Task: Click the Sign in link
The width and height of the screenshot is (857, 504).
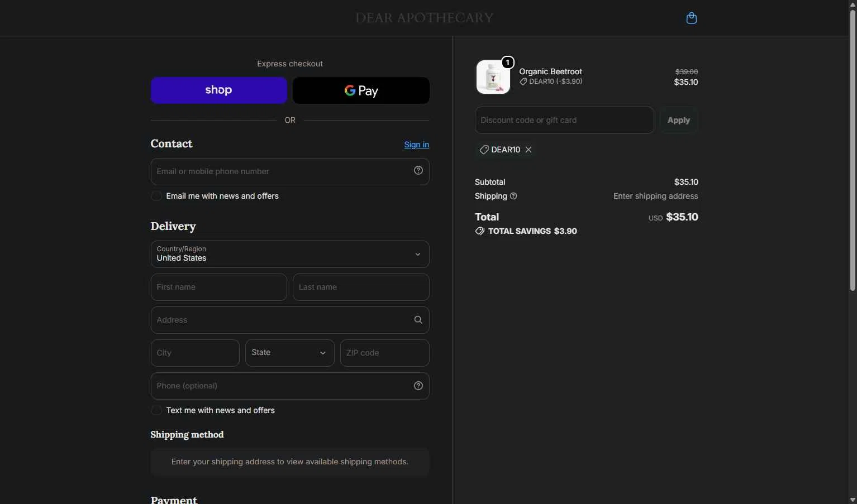Action: coord(417,145)
